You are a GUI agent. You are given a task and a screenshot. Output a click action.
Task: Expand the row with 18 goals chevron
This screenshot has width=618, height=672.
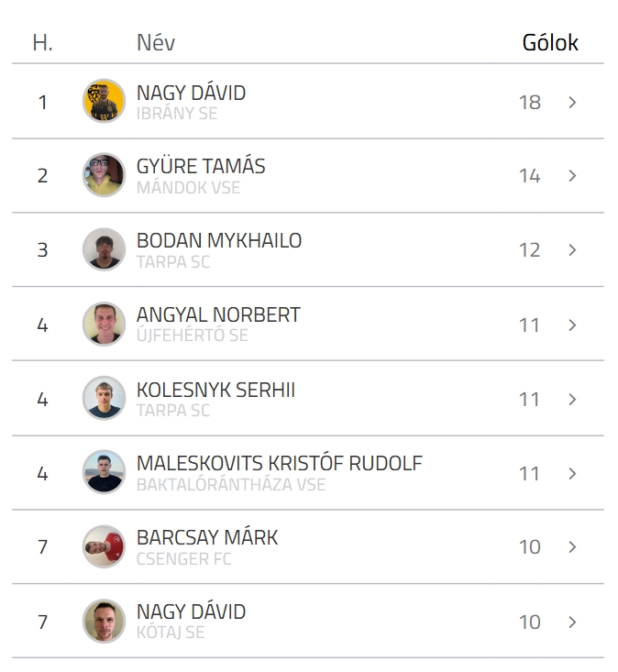(x=572, y=102)
